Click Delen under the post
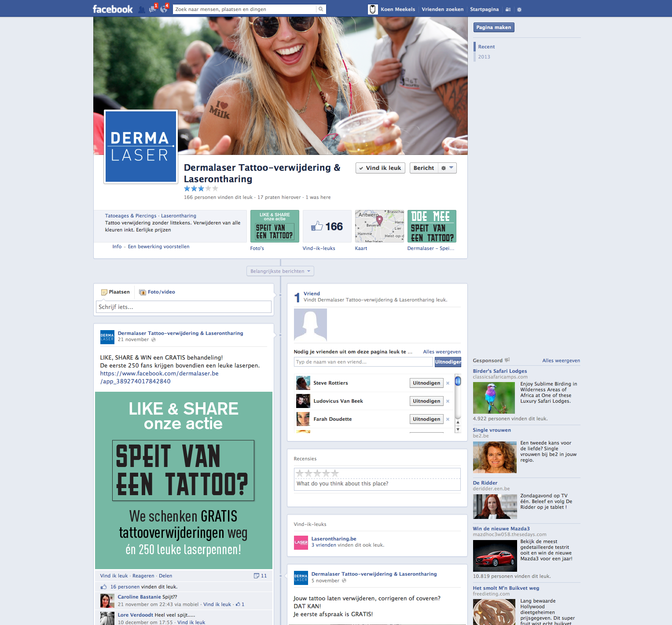Viewport: 672px width, 625px height. click(x=165, y=576)
